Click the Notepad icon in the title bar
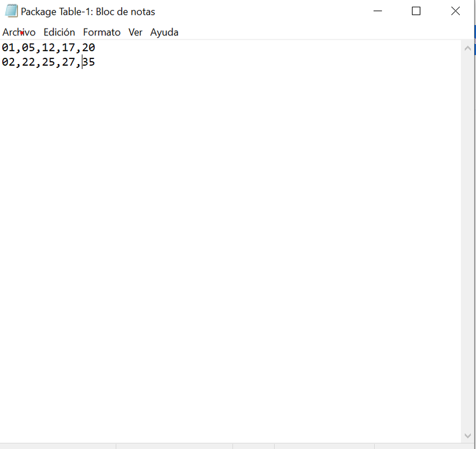This screenshot has width=476, height=449. point(11,11)
